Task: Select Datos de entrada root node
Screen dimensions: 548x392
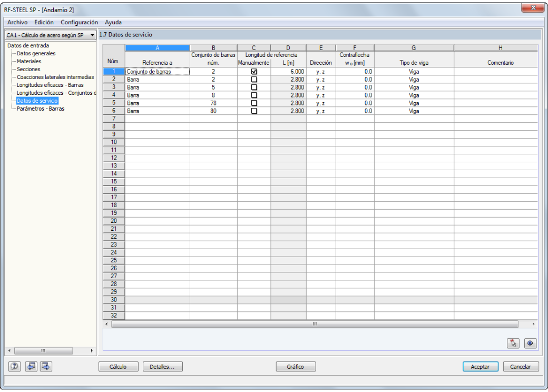Action: (28, 45)
